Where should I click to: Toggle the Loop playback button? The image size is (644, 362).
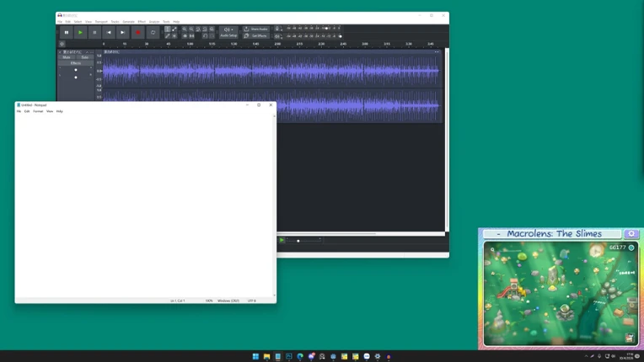pyautogui.click(x=153, y=32)
